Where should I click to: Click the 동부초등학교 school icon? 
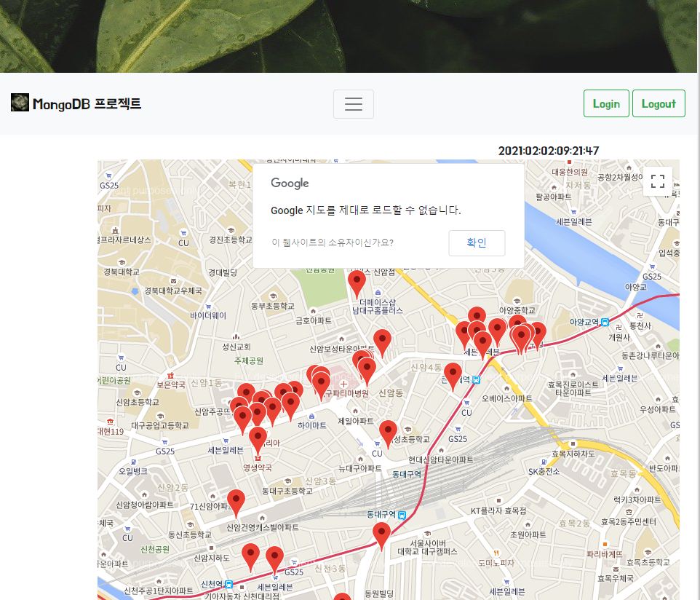273,296
